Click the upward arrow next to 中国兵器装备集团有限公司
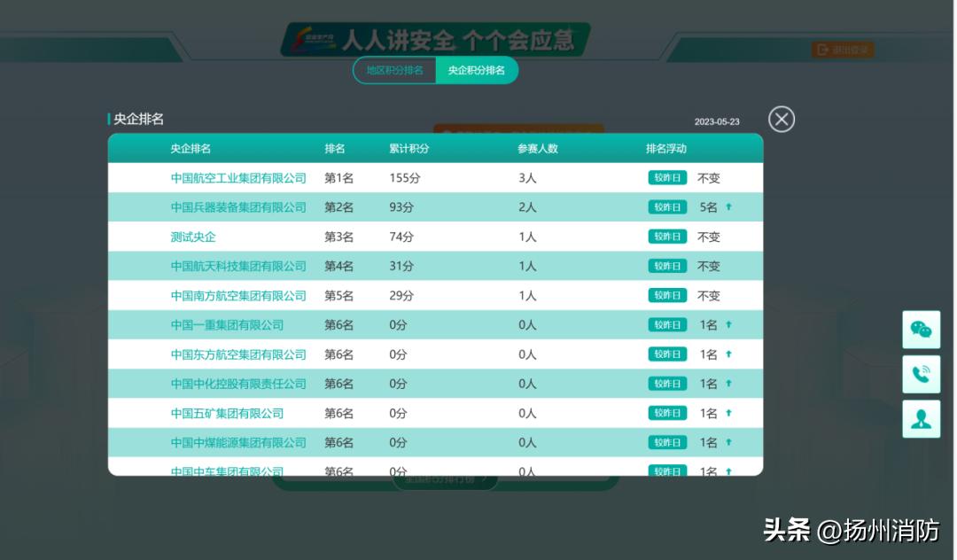957x560 pixels. 728,206
